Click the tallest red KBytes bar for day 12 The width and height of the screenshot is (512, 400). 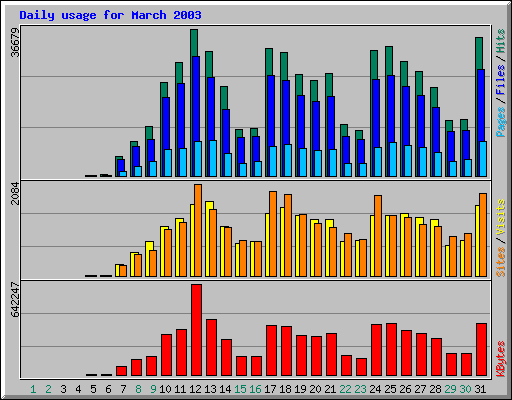click(x=197, y=330)
